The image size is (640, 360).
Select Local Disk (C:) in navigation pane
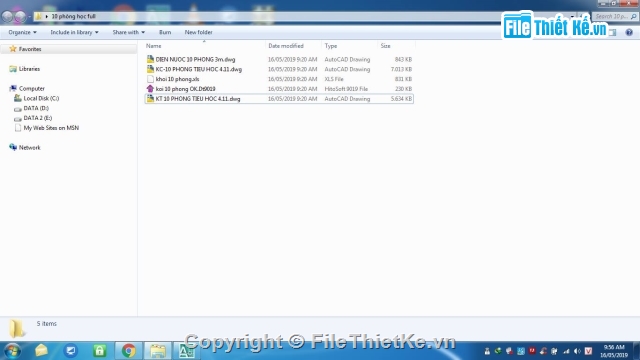pyautogui.click(x=41, y=98)
